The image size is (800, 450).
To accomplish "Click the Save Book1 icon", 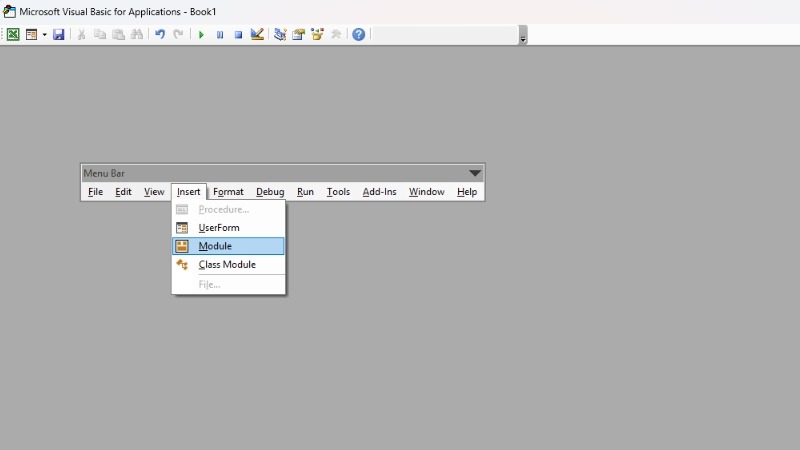I will tap(59, 34).
